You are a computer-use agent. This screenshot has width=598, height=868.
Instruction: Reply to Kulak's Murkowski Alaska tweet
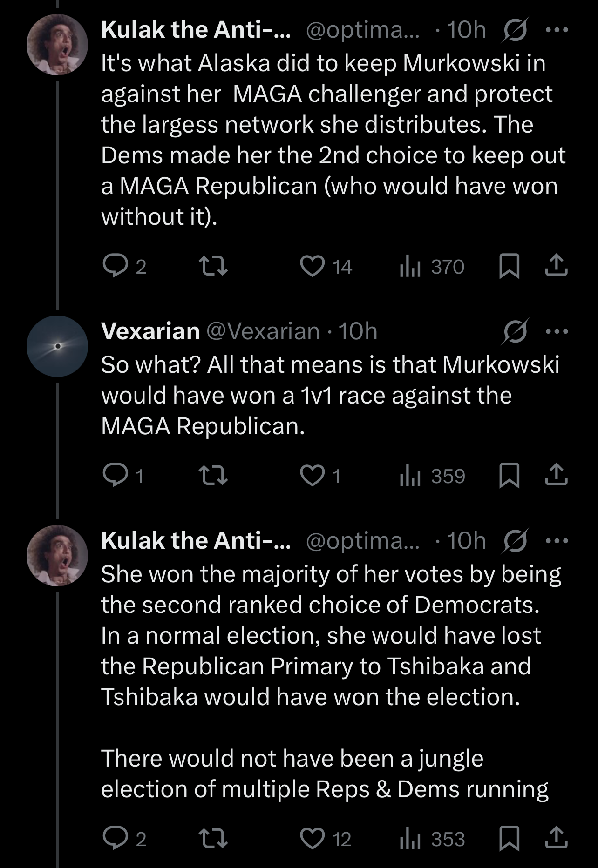tap(123, 267)
